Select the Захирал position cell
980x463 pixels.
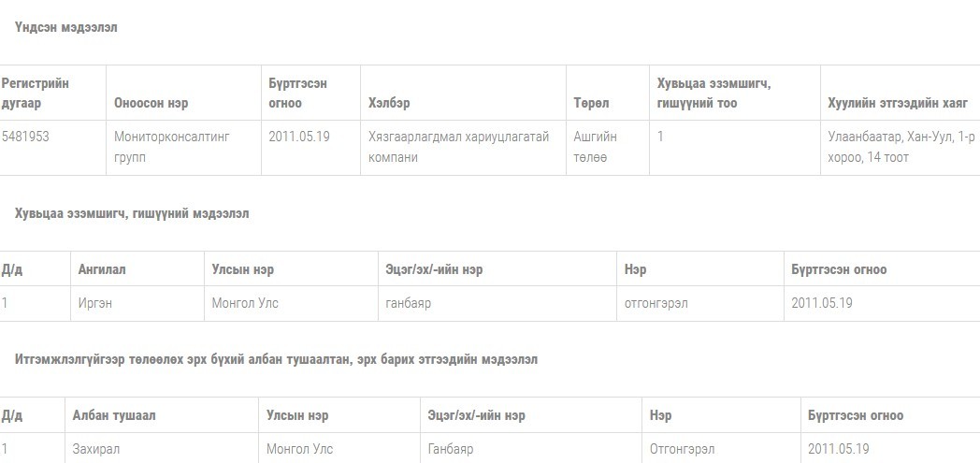tap(95, 449)
